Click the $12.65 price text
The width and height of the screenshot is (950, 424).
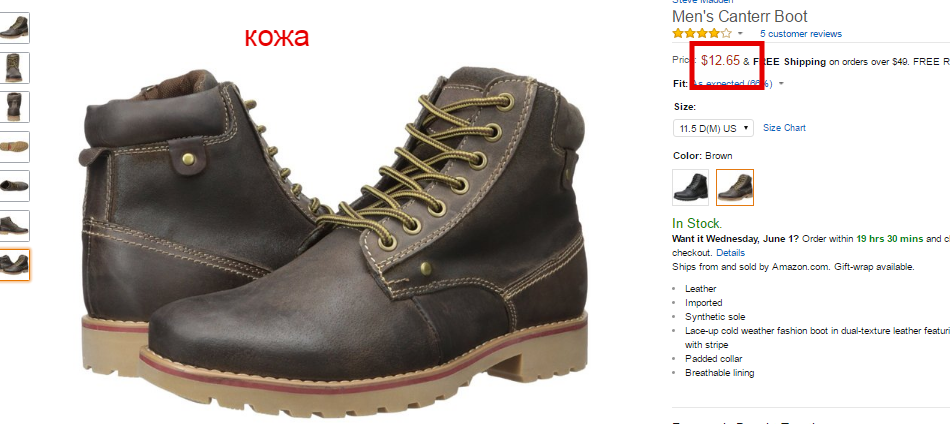720,60
